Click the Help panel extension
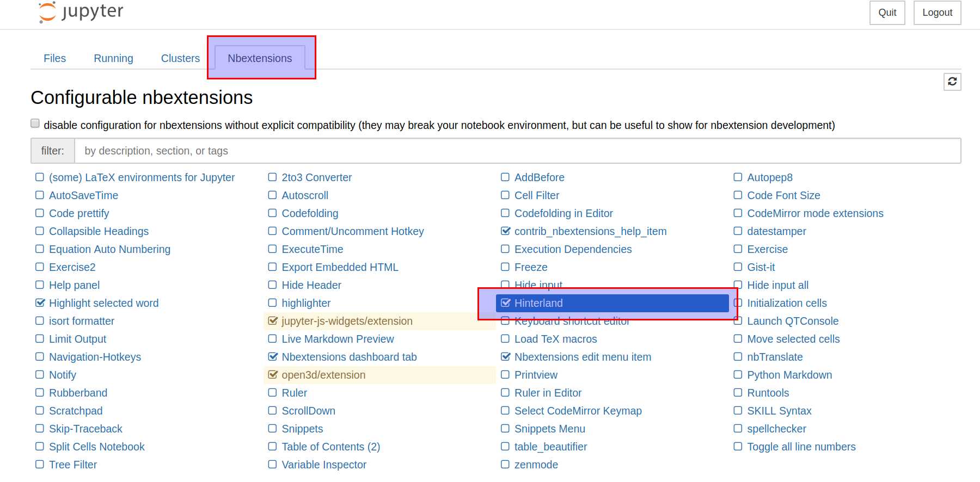 pos(74,285)
